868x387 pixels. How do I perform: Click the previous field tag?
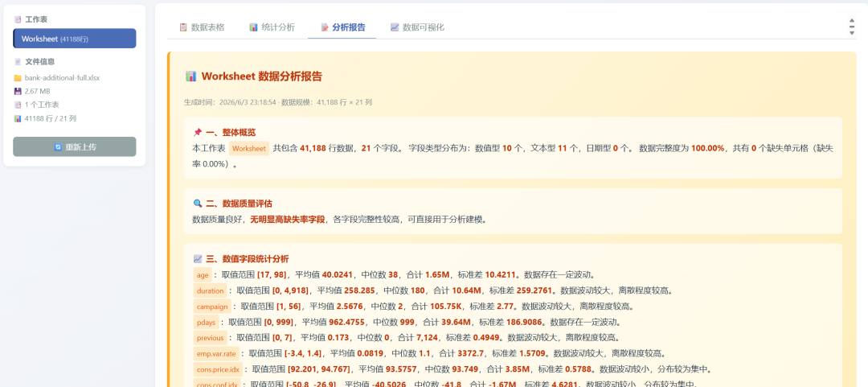click(211, 338)
